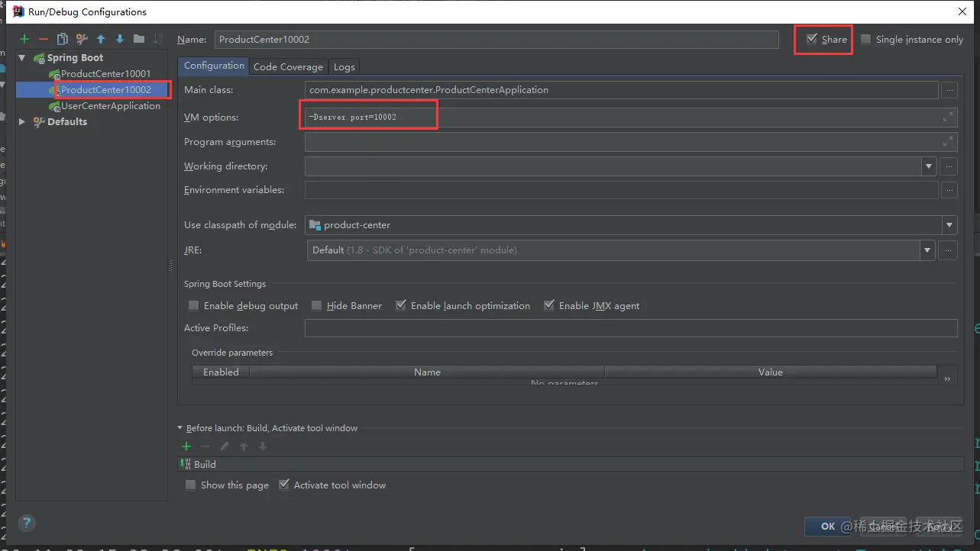980x551 pixels.
Task: Add a new run configuration with the plus icon
Action: click(x=24, y=39)
